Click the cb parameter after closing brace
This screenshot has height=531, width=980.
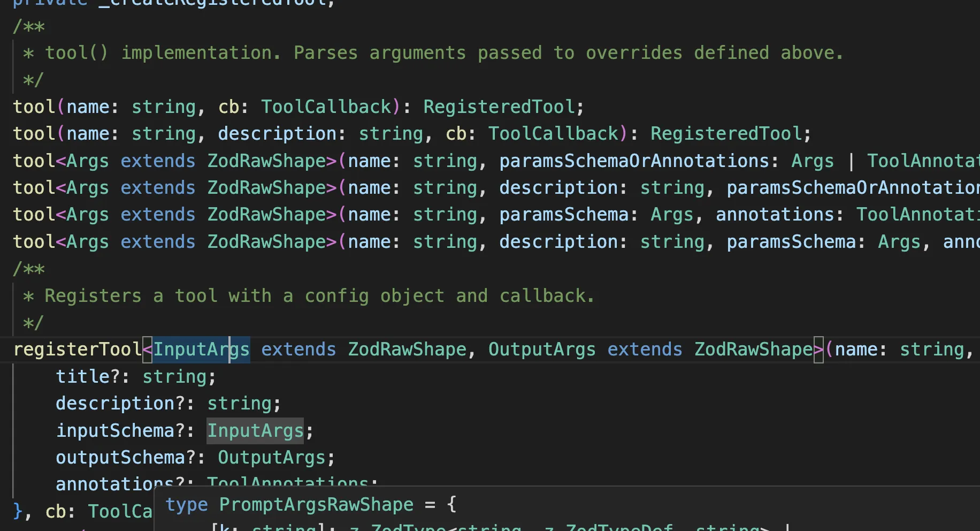[56, 512]
